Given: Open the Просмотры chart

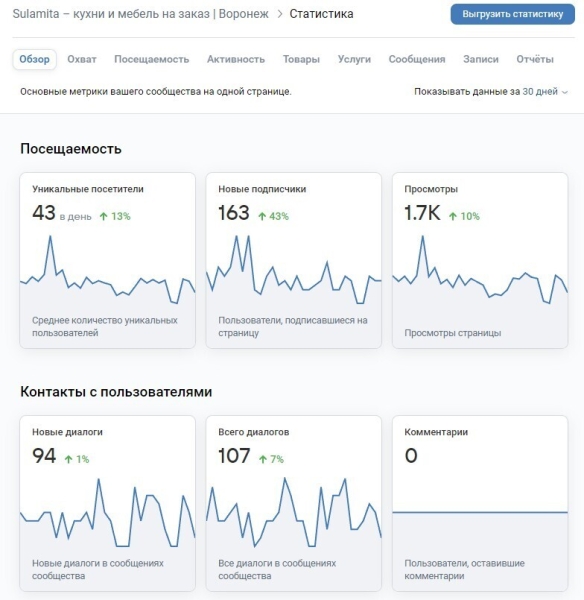Looking at the screenshot, I should 480,270.
